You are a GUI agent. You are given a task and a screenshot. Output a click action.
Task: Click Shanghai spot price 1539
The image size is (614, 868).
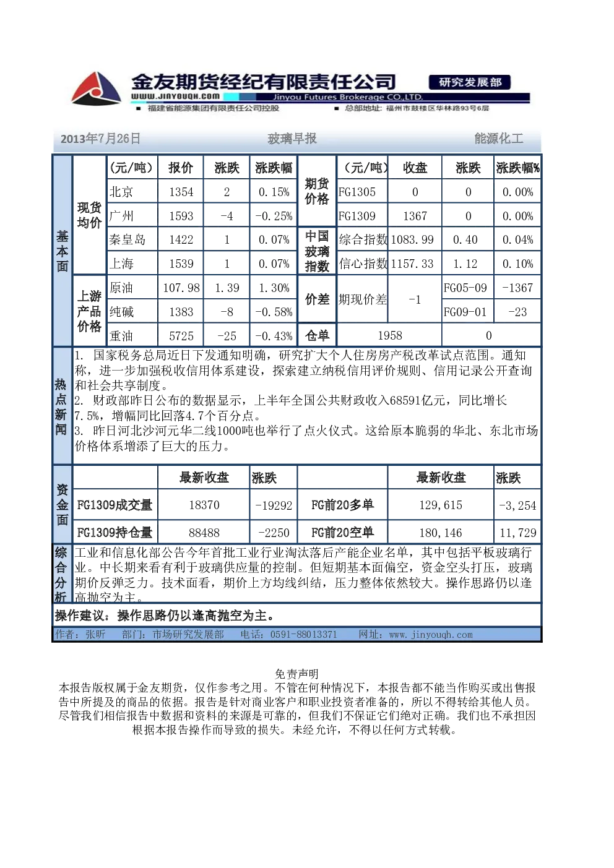point(181,264)
